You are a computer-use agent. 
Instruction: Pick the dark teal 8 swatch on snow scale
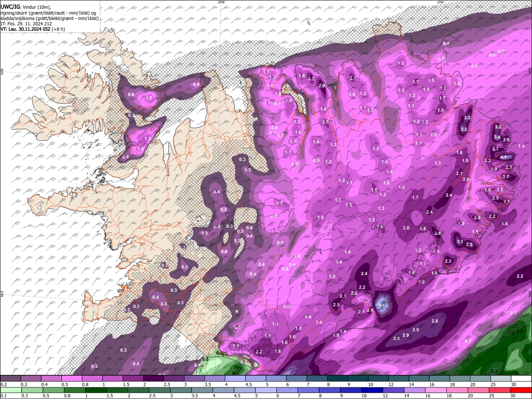[337, 379]
